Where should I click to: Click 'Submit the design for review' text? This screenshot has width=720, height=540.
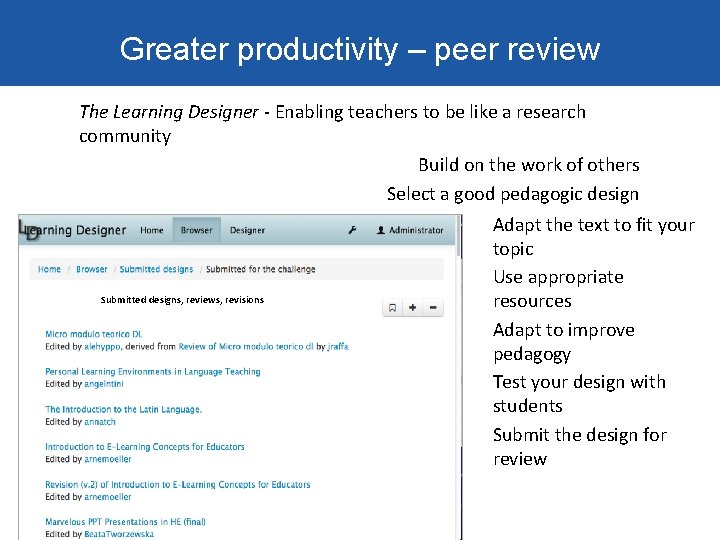580,447
